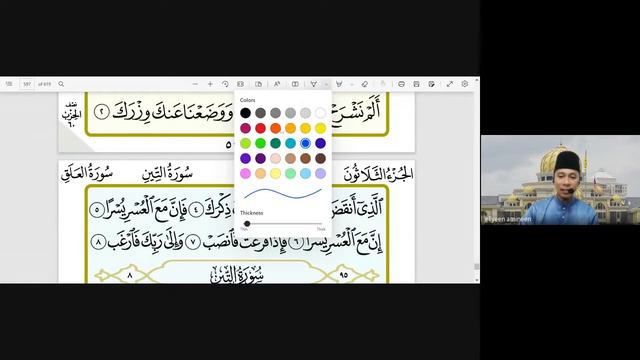Click the Thickness slider handle
This screenshot has height=360, width=640.
[247, 224]
